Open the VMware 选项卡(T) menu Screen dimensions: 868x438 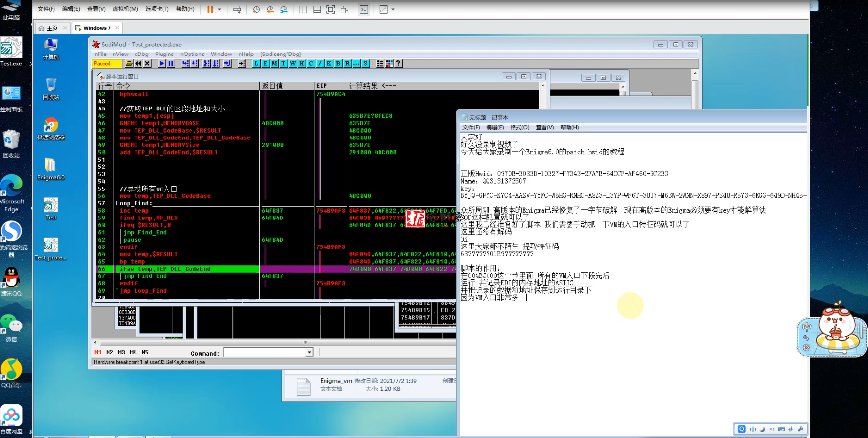[157, 9]
